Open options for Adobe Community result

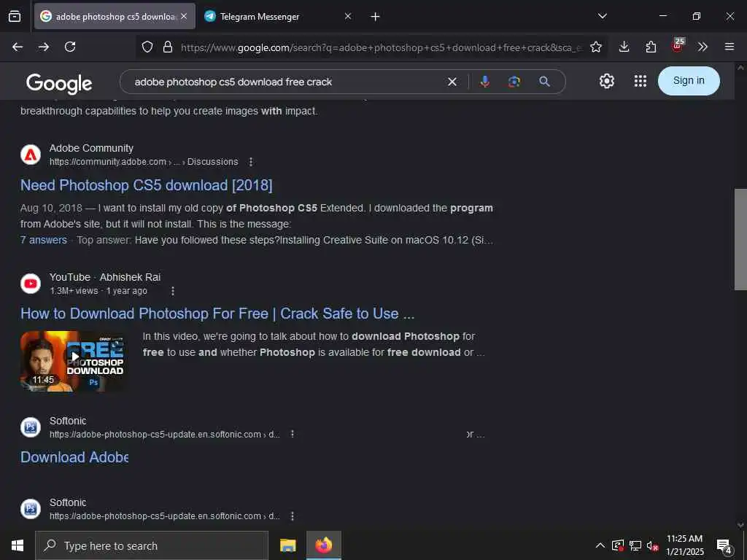[251, 162]
